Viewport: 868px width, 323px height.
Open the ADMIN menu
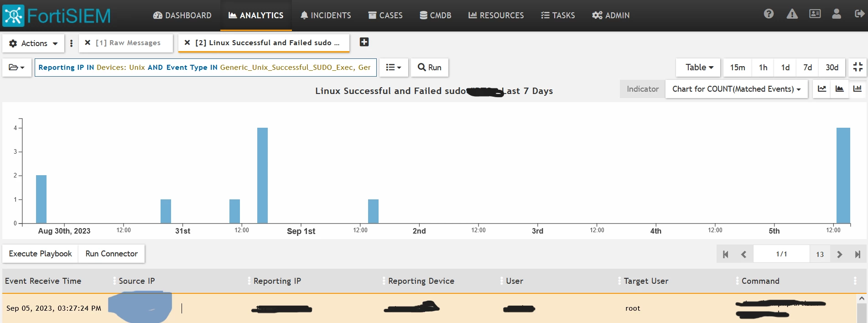(x=611, y=16)
